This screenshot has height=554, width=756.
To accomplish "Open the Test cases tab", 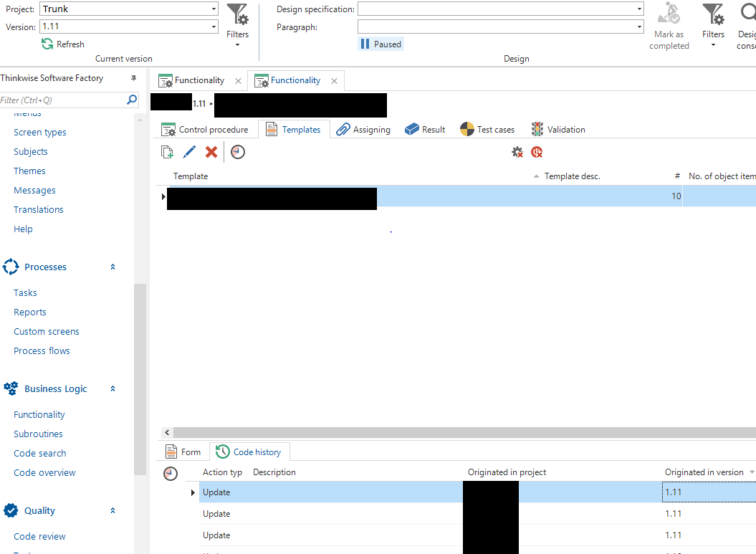I will (487, 130).
